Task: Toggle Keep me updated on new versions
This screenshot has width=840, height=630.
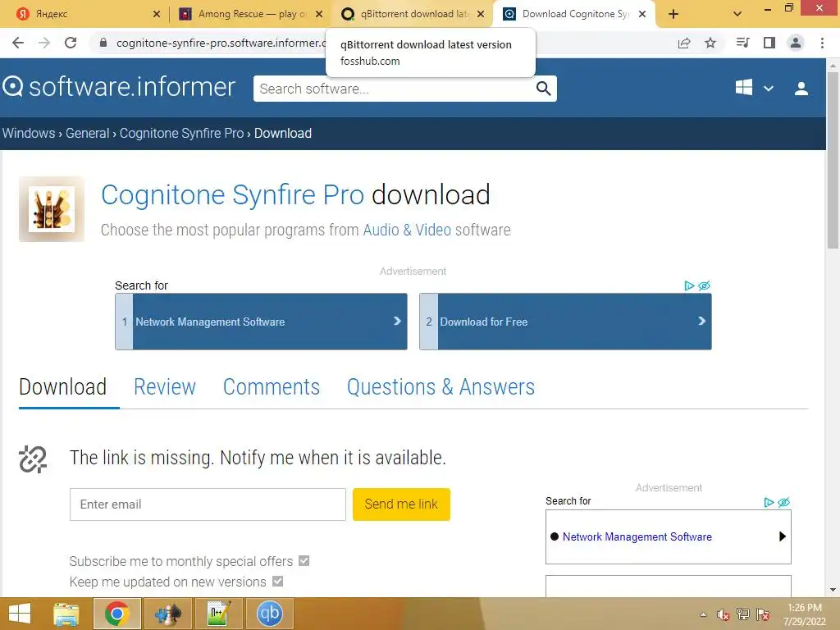Action: coord(277,581)
